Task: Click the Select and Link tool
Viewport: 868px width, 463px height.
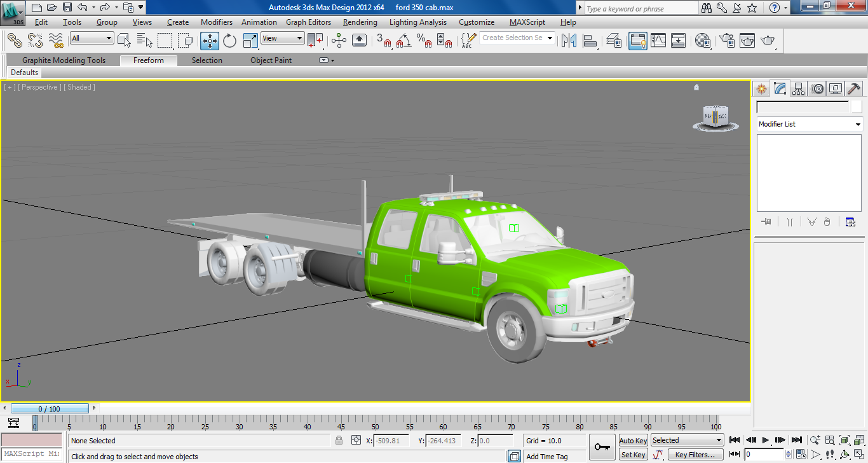Action: pos(15,41)
